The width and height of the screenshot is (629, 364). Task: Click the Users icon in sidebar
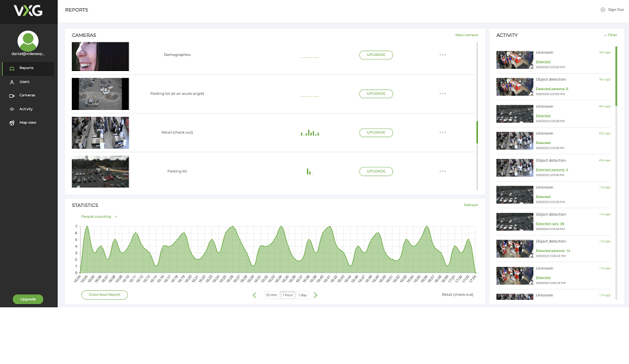(12, 82)
